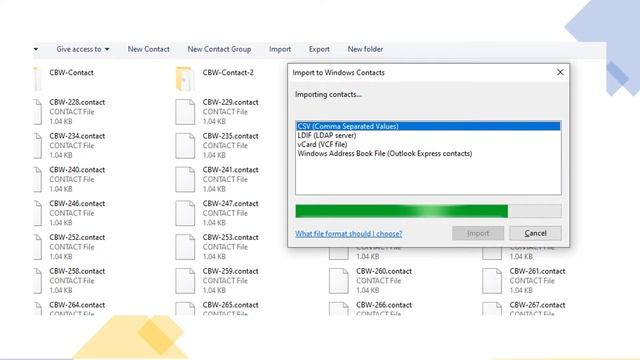Select CBW-235.contact file icon
Viewport: 640px width, 360px height.
click(185, 146)
